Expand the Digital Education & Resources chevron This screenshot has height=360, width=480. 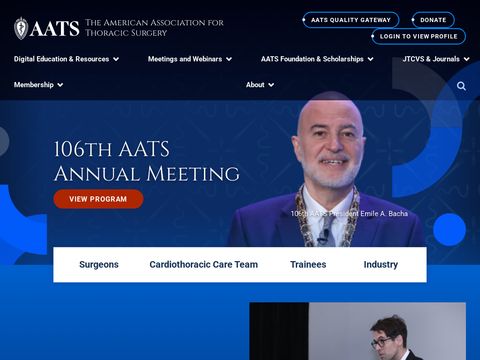[116, 59]
